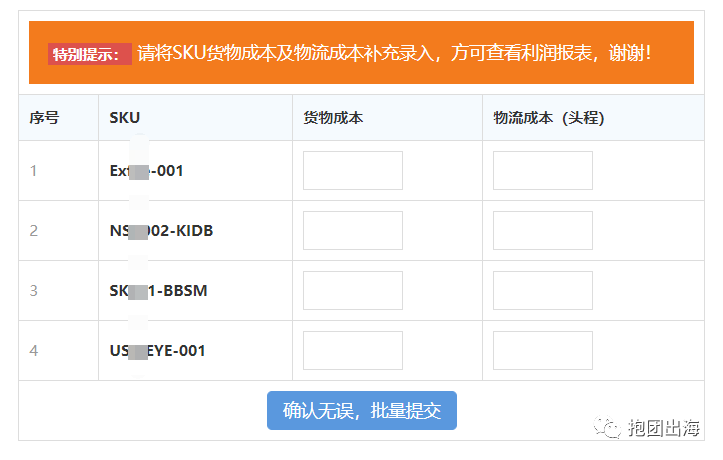Click the 物流成本（头程） column header
The image size is (723, 460).
pos(549,118)
